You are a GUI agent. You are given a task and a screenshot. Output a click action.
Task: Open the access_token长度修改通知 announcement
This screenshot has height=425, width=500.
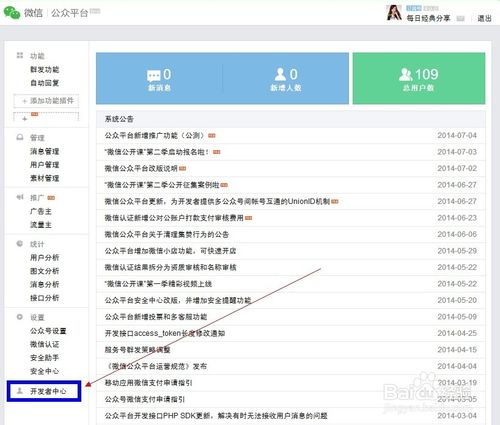(165, 333)
